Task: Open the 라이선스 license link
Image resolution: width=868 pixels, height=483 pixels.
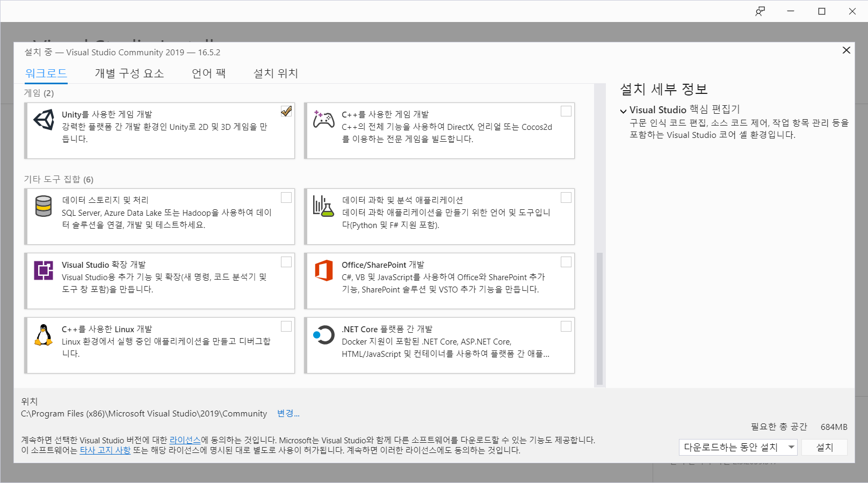Action: tap(185, 440)
